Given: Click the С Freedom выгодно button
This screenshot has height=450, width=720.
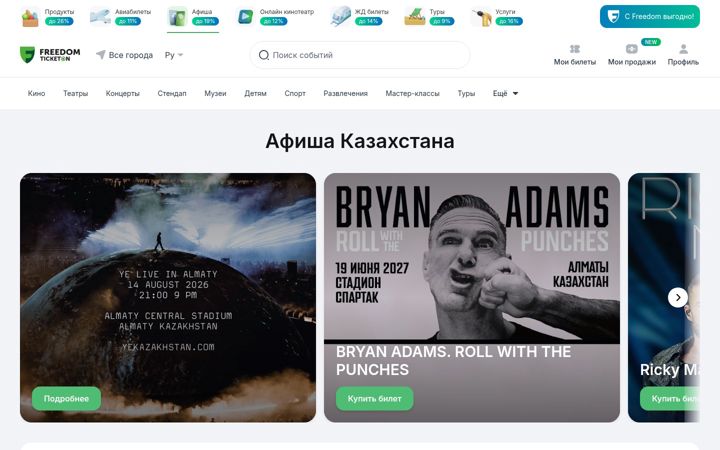Looking at the screenshot, I should point(650,17).
